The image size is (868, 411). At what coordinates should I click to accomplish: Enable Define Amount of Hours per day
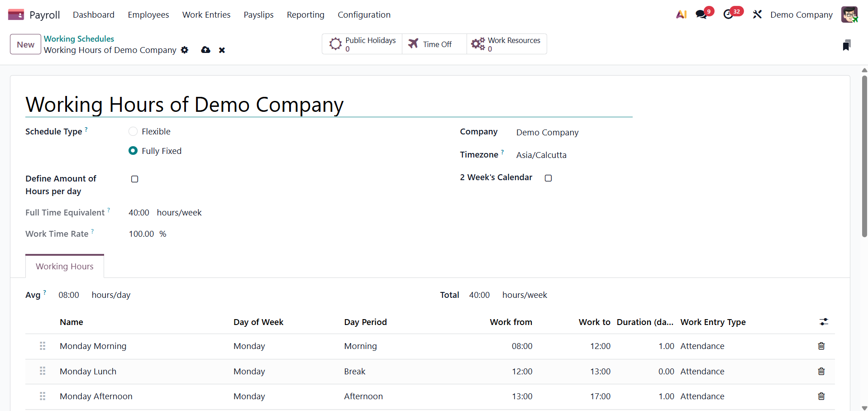pyautogui.click(x=134, y=179)
